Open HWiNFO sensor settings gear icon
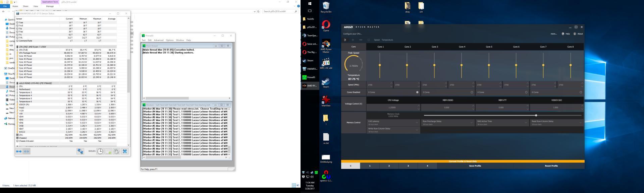Screen dimensions: 644x193 (x=116, y=151)
